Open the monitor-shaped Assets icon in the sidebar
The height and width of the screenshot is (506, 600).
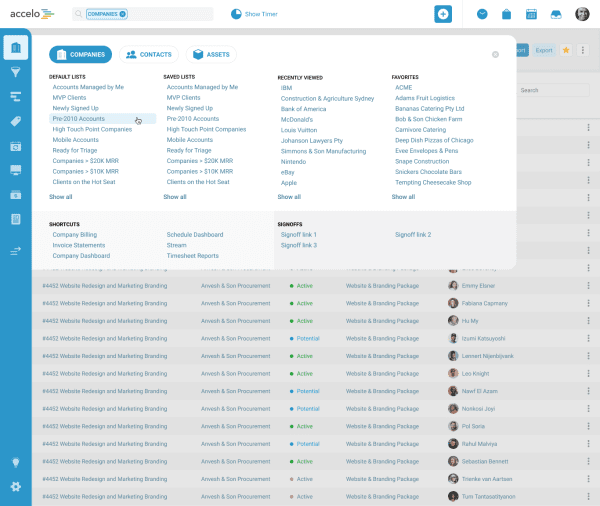[x=16, y=170]
